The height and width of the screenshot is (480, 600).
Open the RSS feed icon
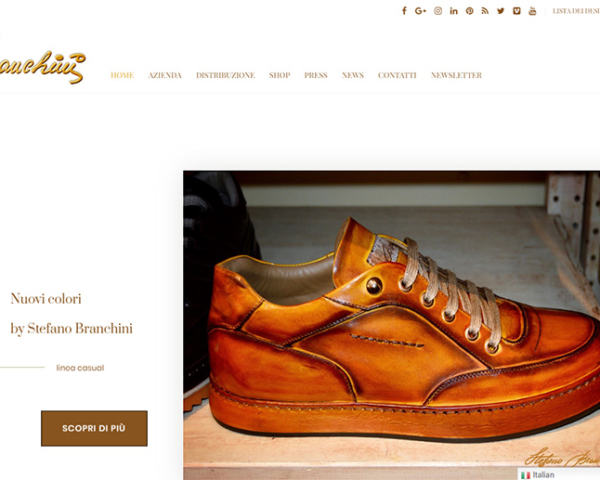(485, 11)
